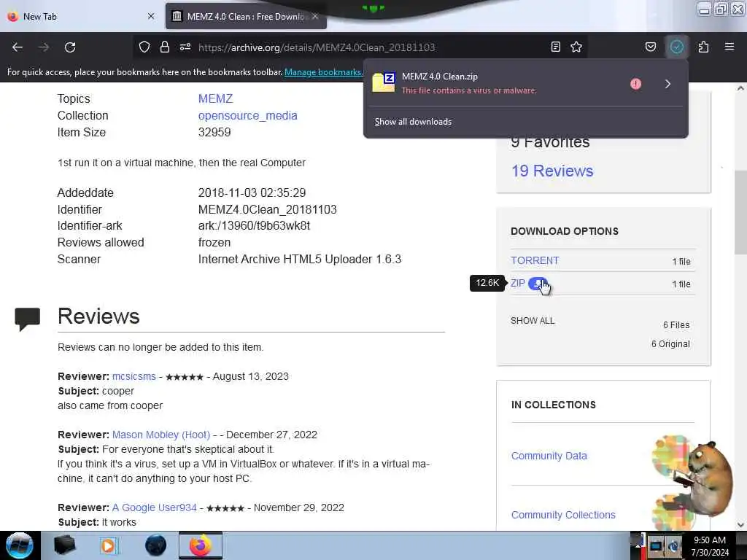
Task: Click the tray icon left of the clock
Action: pos(673,545)
